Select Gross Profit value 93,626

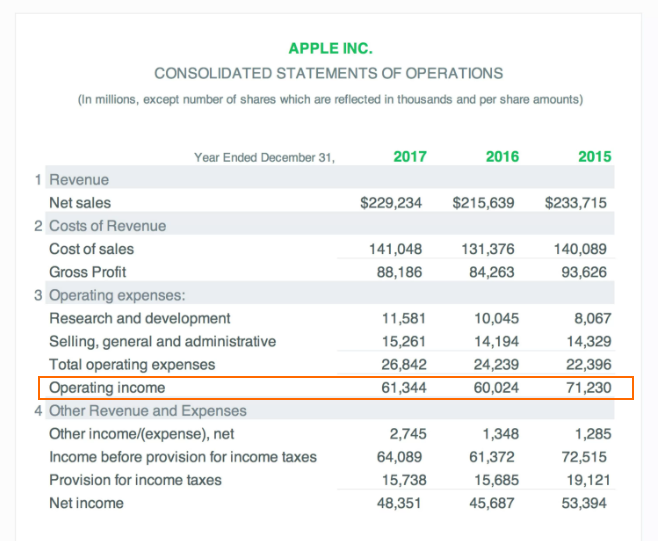point(584,272)
